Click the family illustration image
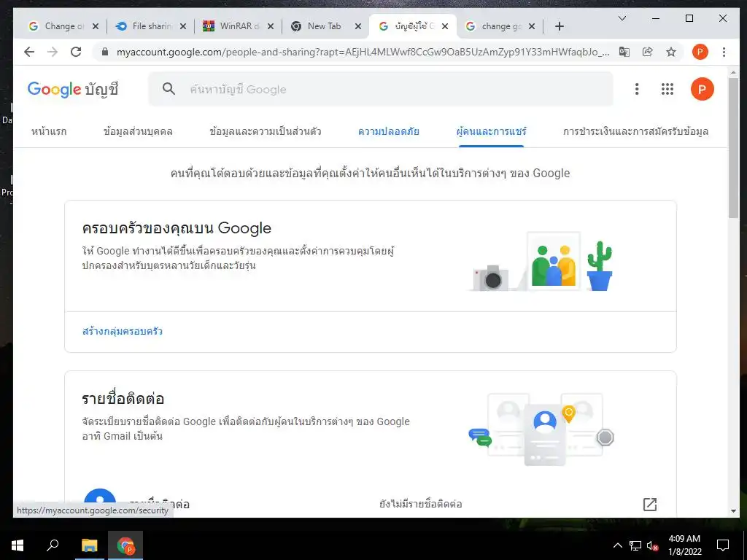 [x=542, y=262]
